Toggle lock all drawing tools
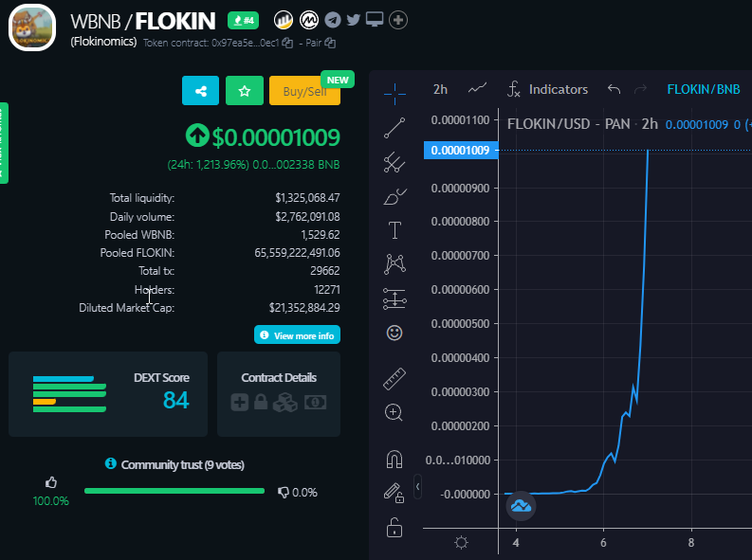752x560 pixels. click(x=394, y=528)
